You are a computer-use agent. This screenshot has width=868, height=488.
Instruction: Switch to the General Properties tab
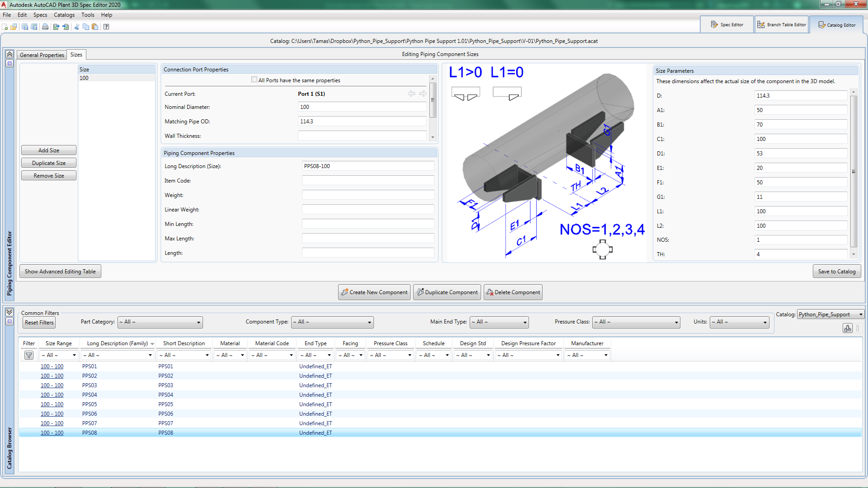[42, 55]
